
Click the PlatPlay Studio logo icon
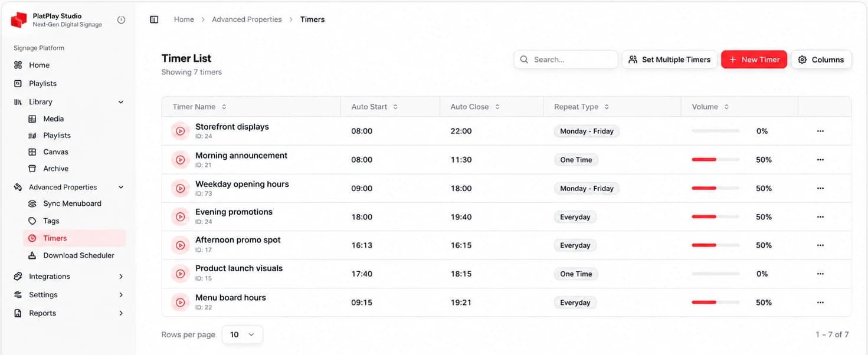coord(19,20)
